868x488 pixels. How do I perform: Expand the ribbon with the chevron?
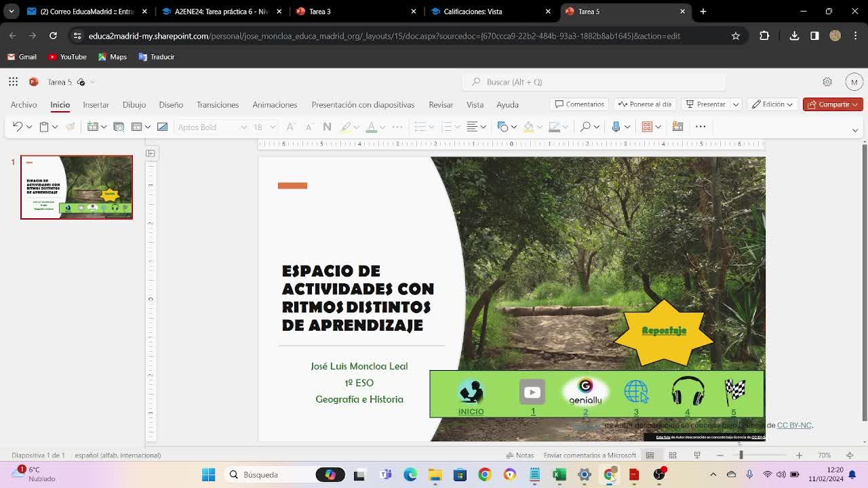(855, 130)
